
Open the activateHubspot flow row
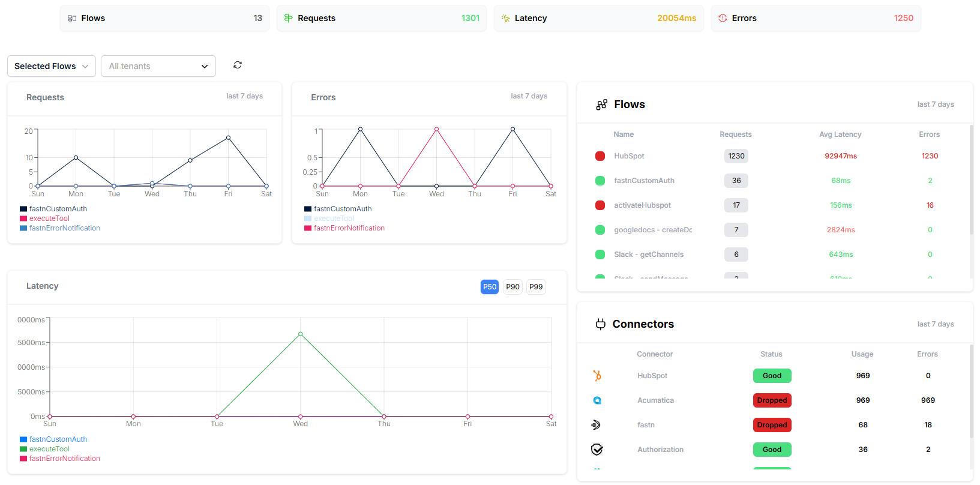tap(773, 205)
